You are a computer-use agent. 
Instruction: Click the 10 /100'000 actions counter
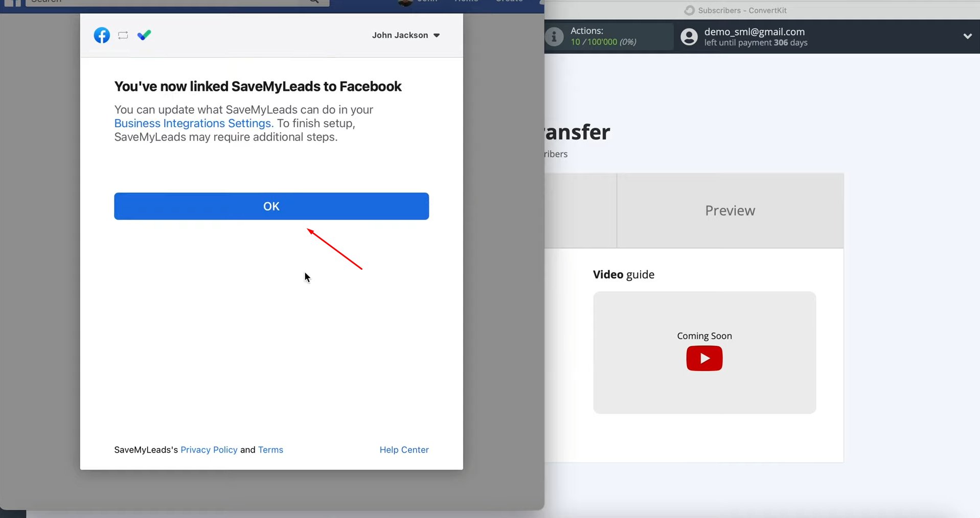point(603,42)
